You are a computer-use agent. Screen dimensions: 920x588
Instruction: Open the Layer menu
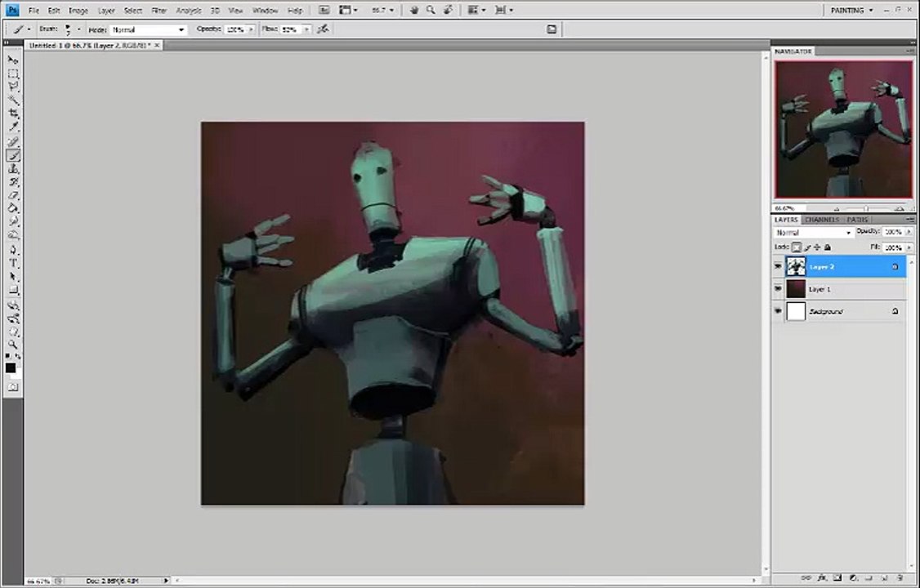106,11
